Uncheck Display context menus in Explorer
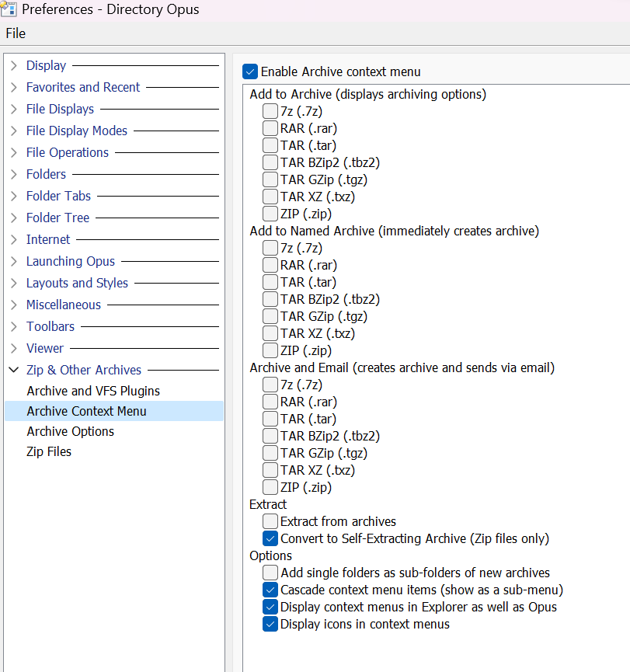Screen dimensions: 630x672 (270, 607)
